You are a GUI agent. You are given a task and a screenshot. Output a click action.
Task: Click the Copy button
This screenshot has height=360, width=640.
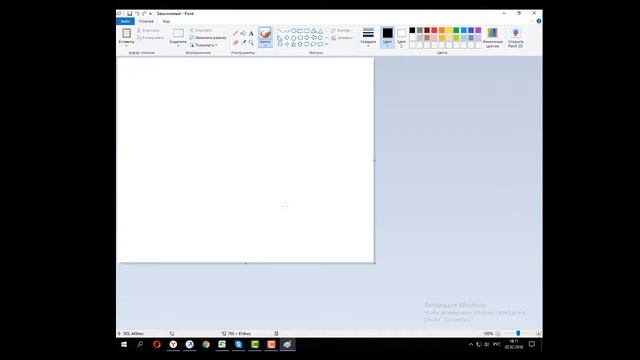(150, 38)
